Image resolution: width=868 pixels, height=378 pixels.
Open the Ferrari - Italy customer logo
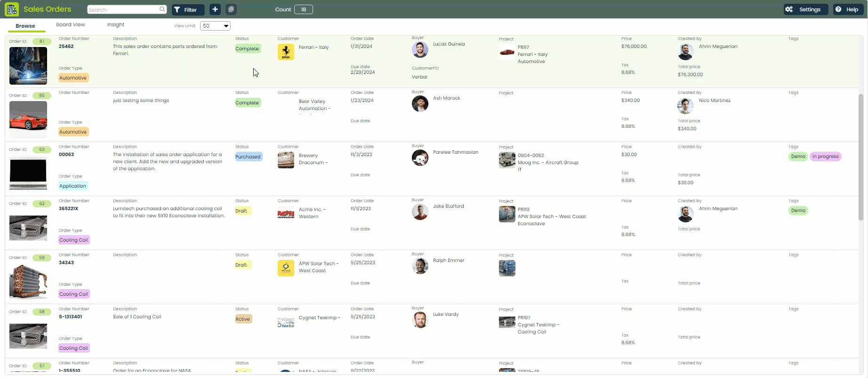(286, 52)
